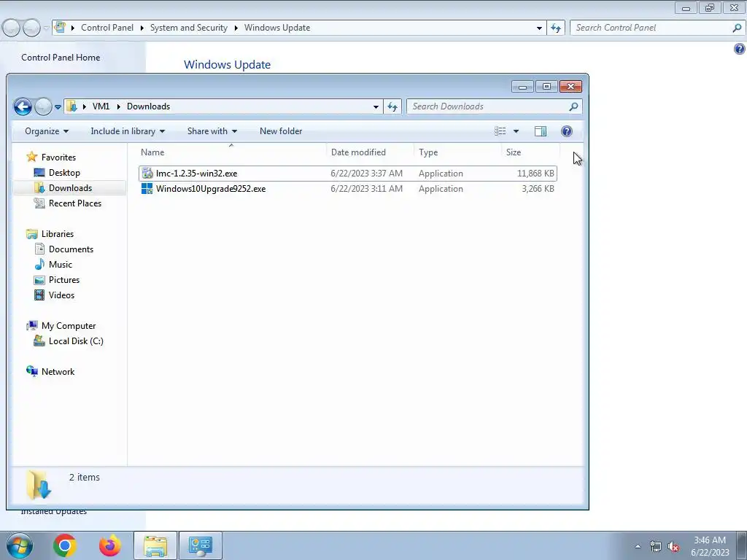
Task: Refresh the Control Panel window
Action: pyautogui.click(x=555, y=28)
